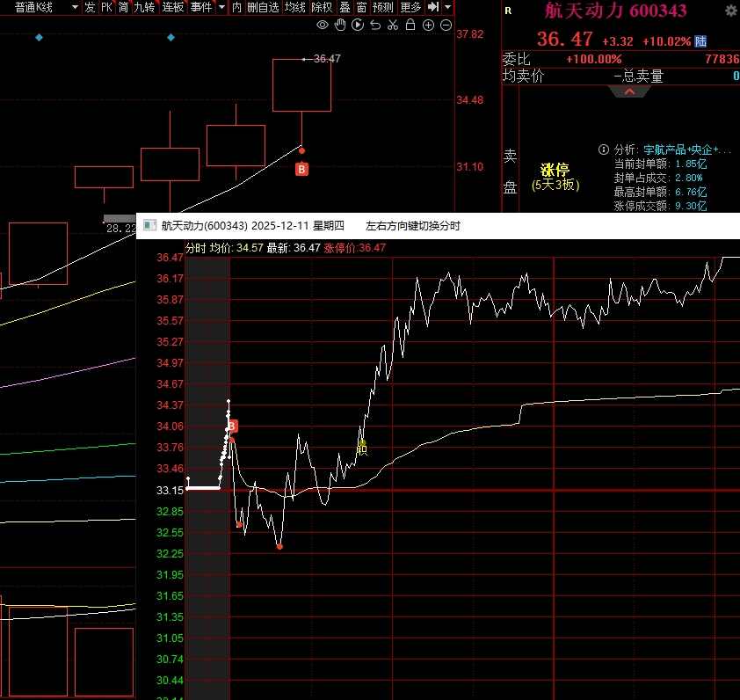Click the intraday popup window icon
This screenshot has height=700, width=740.
point(149,225)
